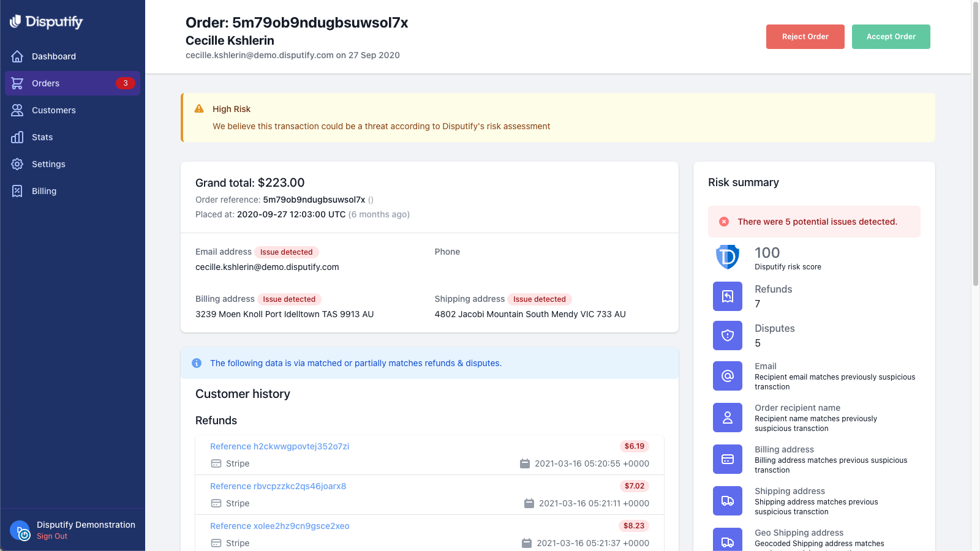Click the demonstration account avatar
The height and width of the screenshot is (551, 980).
point(20,530)
